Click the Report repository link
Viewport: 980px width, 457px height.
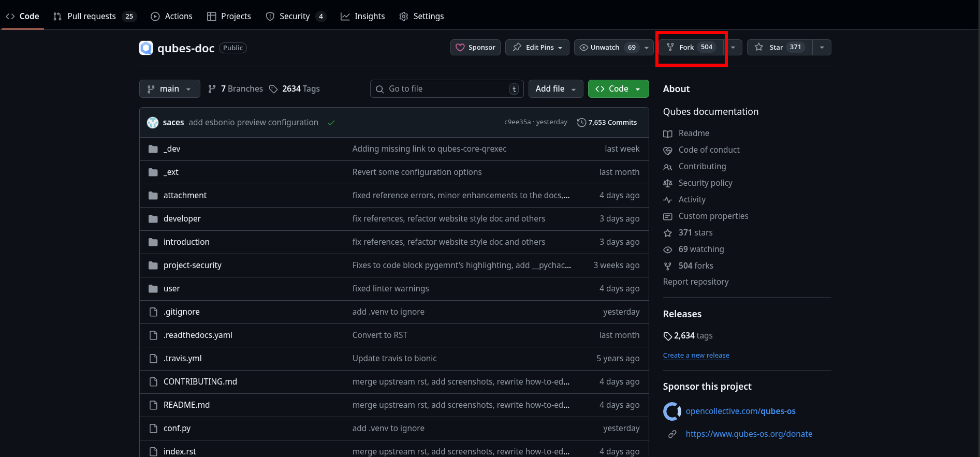(x=696, y=282)
